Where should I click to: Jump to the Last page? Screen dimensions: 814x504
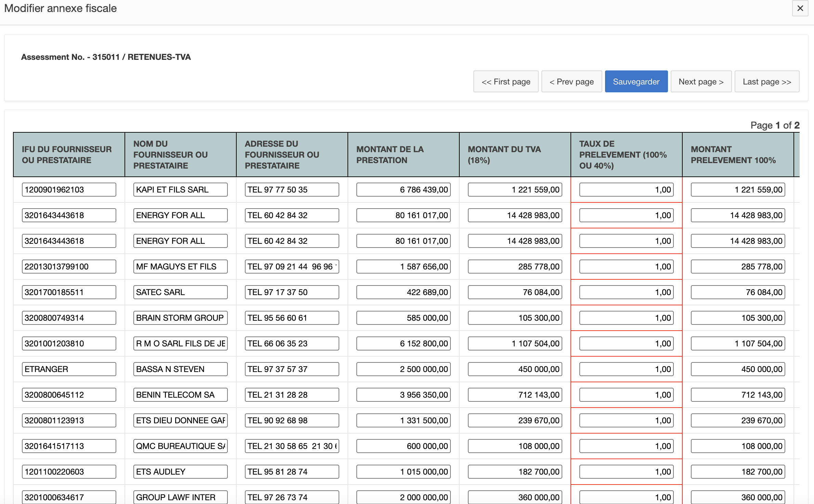point(766,82)
